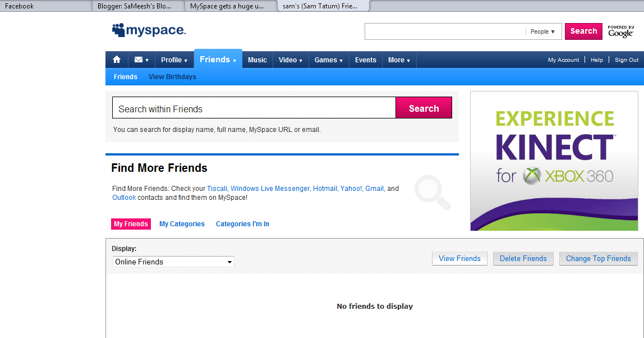644x338 pixels.
Task: Click the Search within Friends button
Action: [x=424, y=108]
